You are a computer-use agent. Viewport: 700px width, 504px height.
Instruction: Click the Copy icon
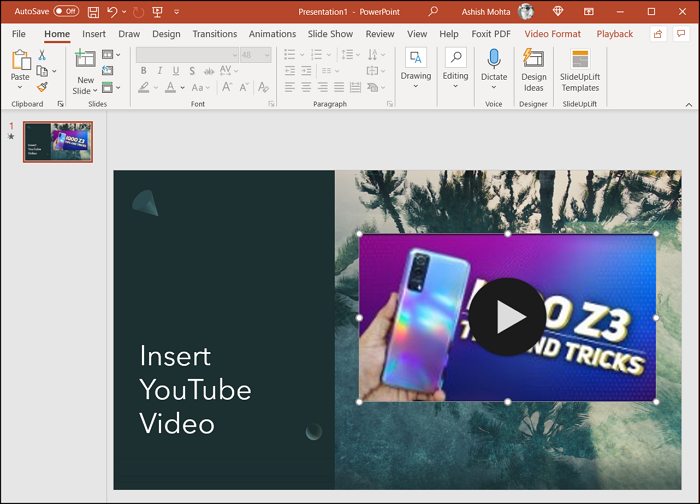(x=42, y=71)
